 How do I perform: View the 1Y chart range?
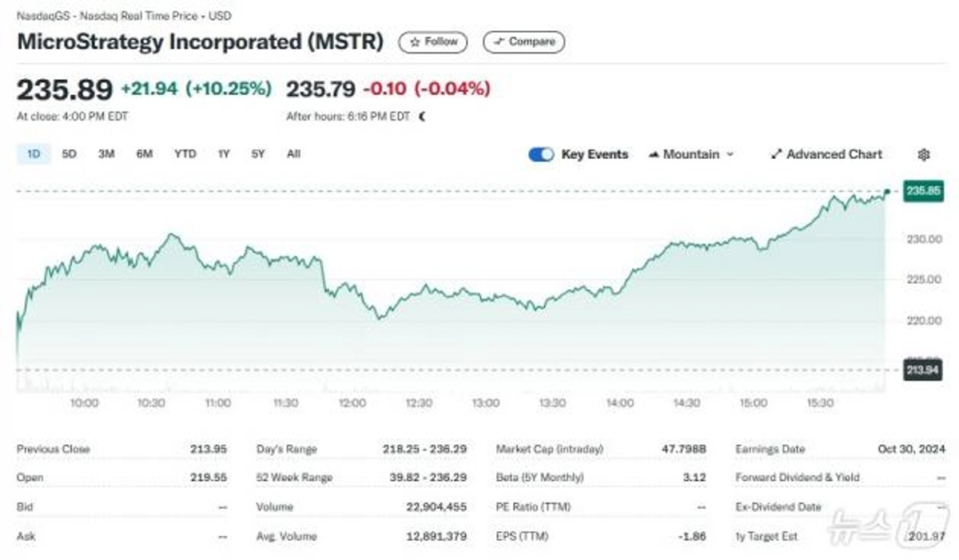[x=224, y=154]
